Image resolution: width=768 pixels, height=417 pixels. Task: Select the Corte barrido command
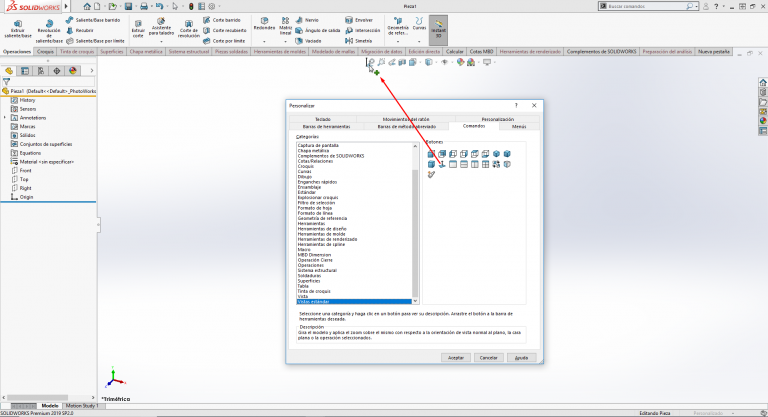click(x=222, y=20)
